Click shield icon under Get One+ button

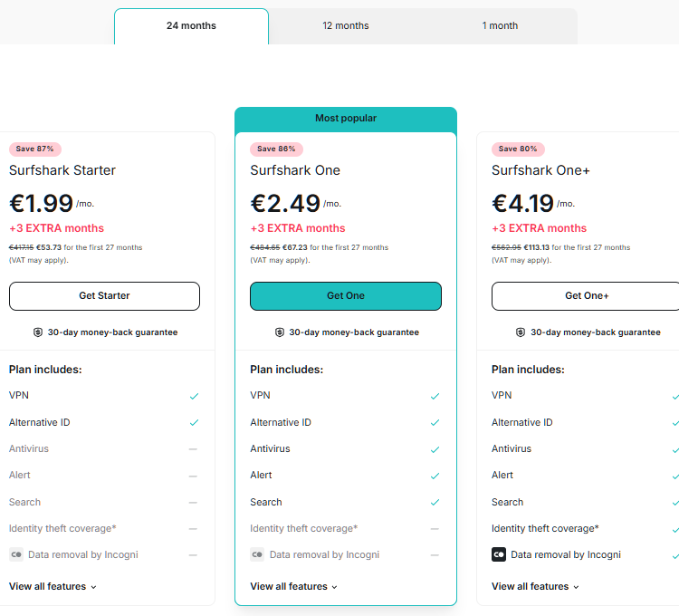point(521,332)
